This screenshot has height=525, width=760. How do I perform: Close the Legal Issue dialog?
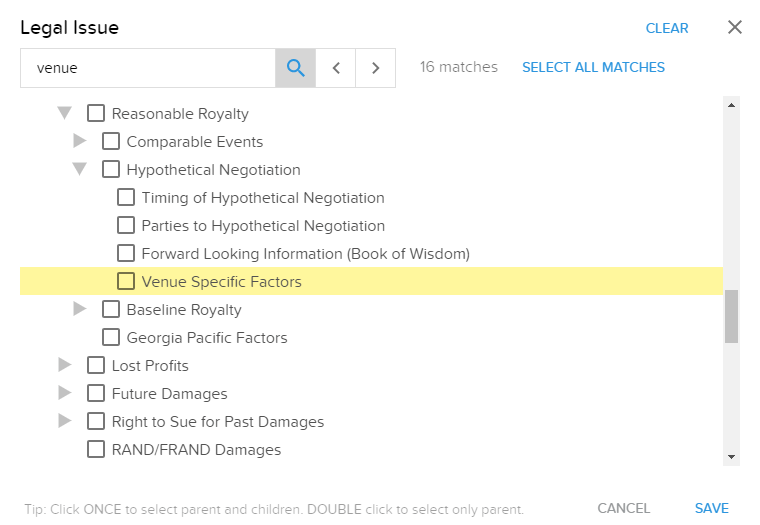(735, 27)
